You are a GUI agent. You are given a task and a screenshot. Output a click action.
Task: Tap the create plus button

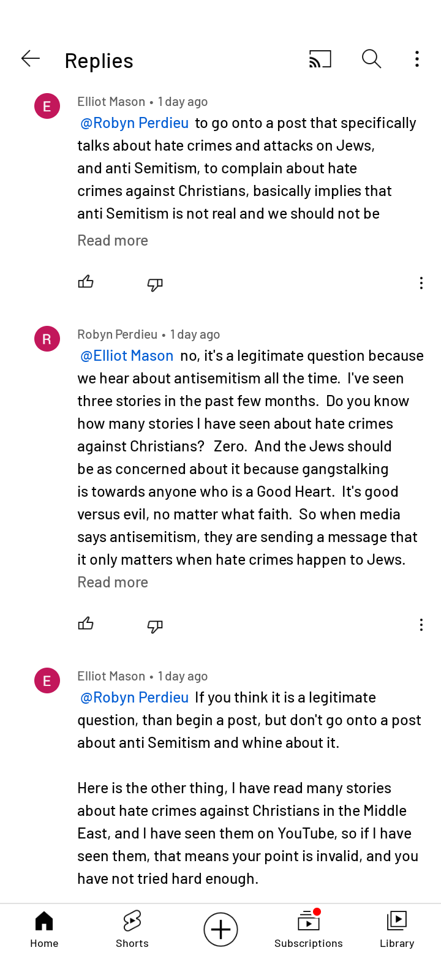[221, 929]
